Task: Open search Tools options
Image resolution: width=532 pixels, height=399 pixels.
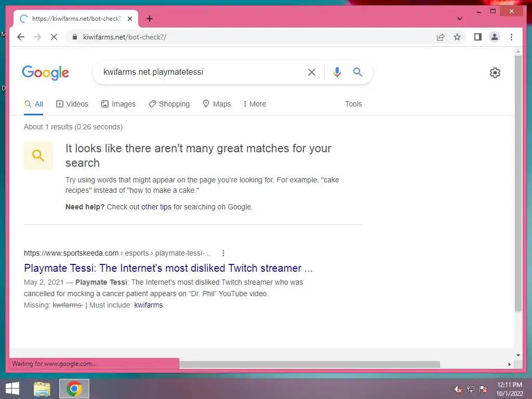Action: click(x=353, y=104)
